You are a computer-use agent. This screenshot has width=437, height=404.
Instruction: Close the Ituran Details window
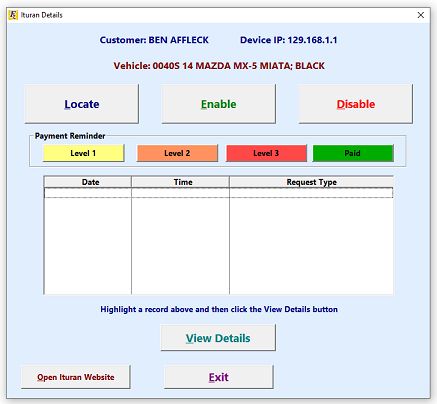pos(421,15)
